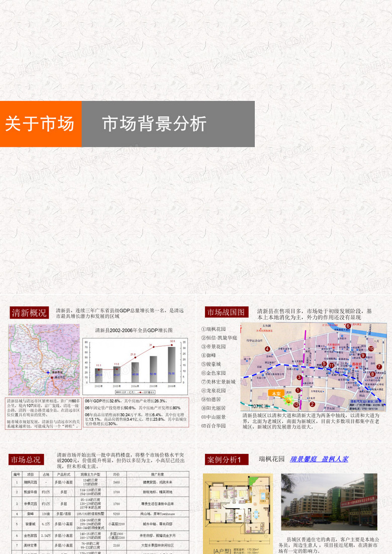Screen dimensions: 392x554
Task: Click the 清新县2002-2006年全县GDP增长图 chart title
Action: (x=134, y=330)
